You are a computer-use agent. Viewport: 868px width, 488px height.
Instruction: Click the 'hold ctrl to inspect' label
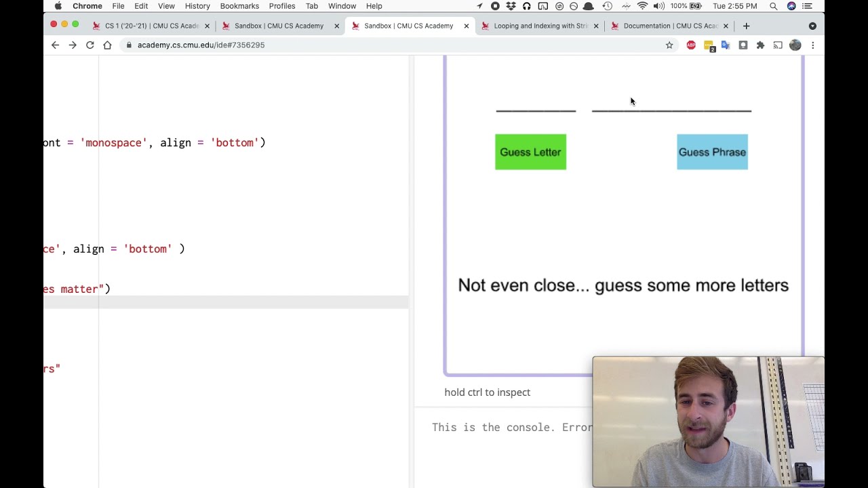pos(487,392)
